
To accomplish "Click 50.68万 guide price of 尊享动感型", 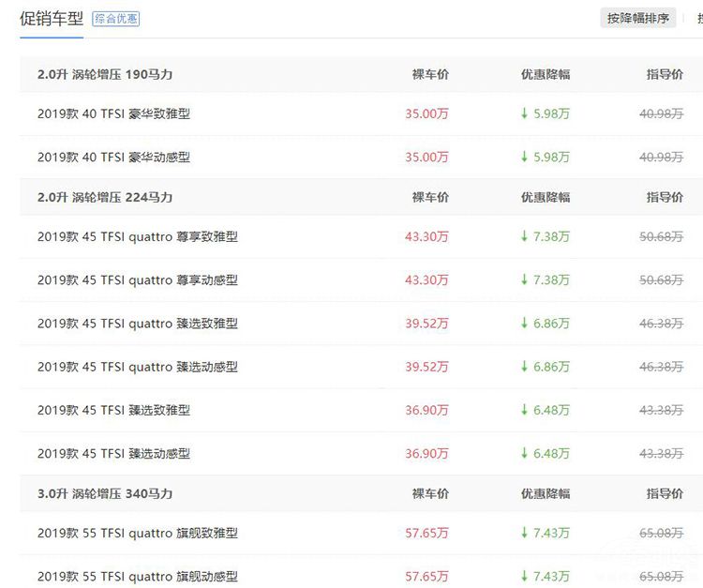I will click(x=662, y=280).
